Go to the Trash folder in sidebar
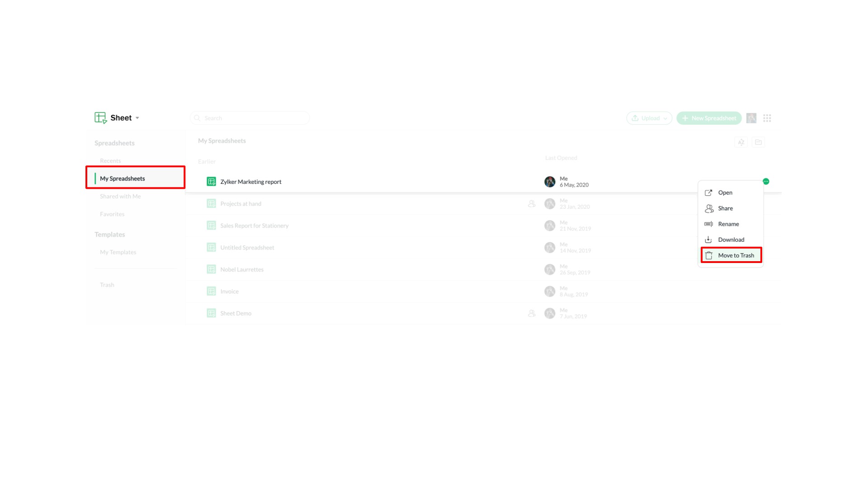 (x=107, y=285)
